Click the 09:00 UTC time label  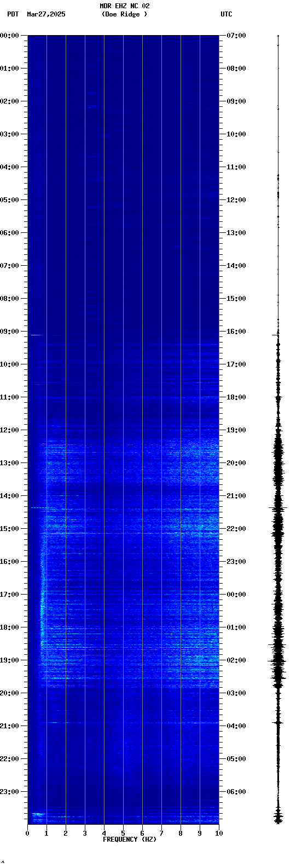236,101
